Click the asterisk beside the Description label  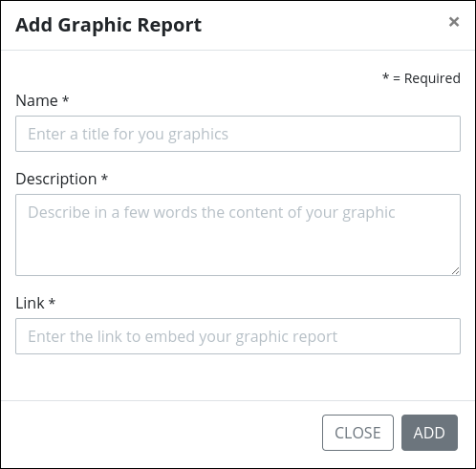(x=104, y=178)
